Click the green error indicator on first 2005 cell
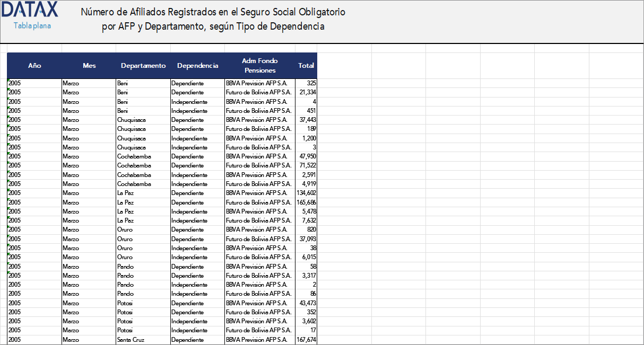 tap(8, 81)
